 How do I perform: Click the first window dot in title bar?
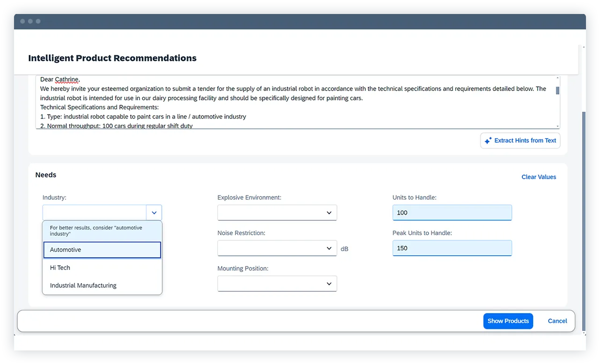coord(22,21)
